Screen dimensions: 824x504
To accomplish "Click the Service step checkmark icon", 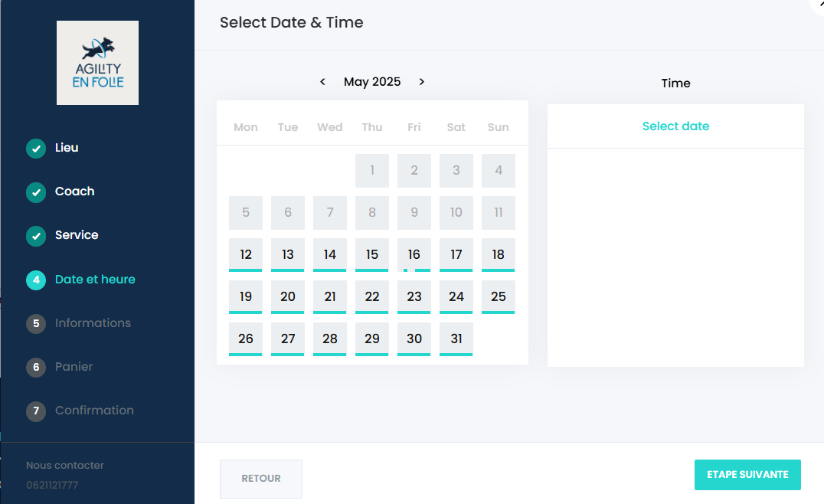I will (36, 235).
